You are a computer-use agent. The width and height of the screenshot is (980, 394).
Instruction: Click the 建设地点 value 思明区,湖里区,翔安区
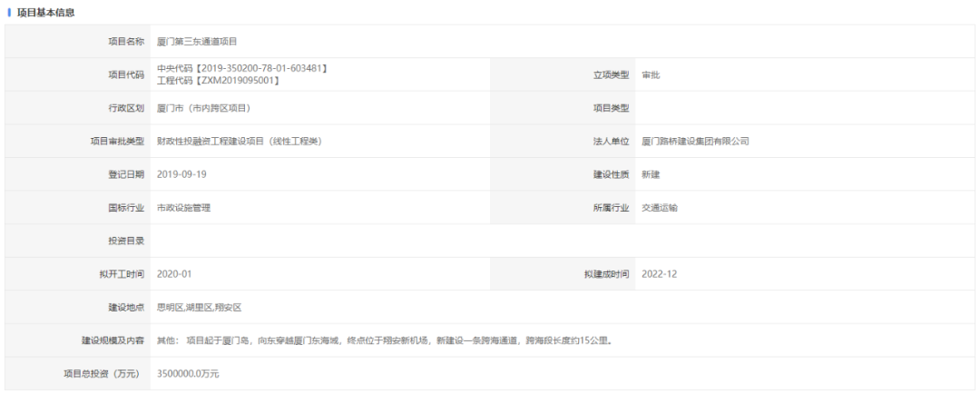point(199,307)
